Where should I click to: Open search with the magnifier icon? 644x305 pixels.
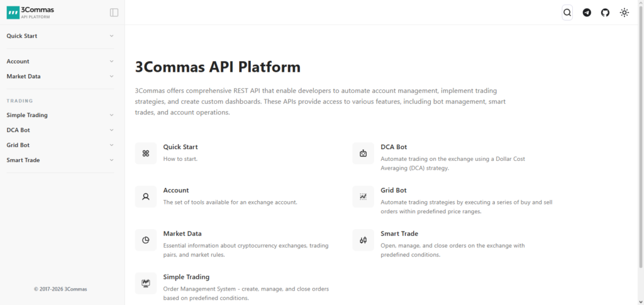pyautogui.click(x=567, y=13)
